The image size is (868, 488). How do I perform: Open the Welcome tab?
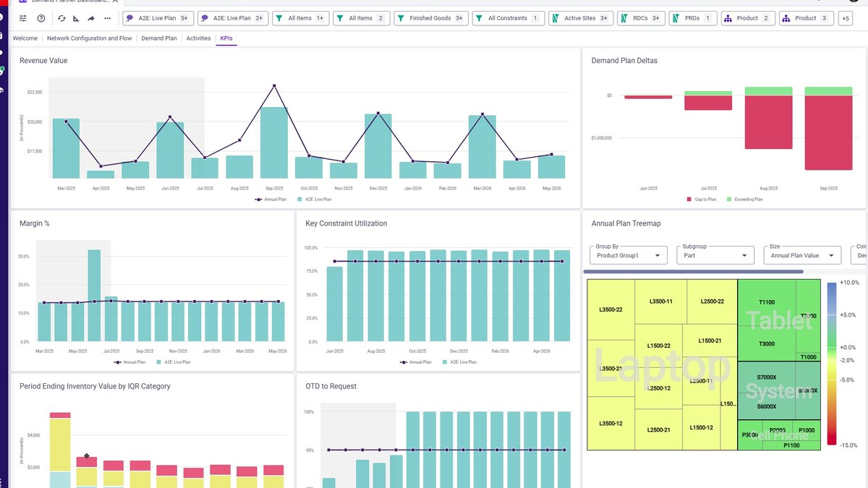[x=25, y=38]
